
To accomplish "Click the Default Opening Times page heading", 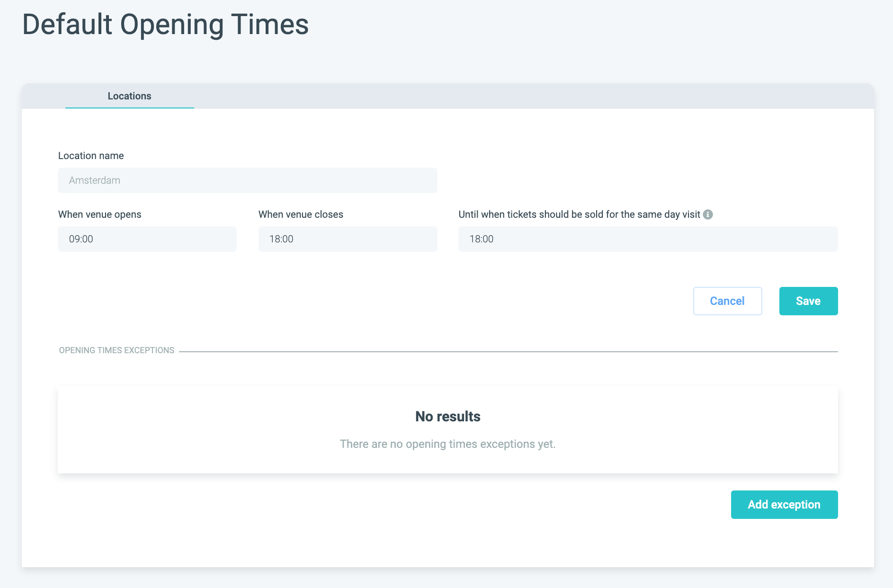I will [x=166, y=25].
